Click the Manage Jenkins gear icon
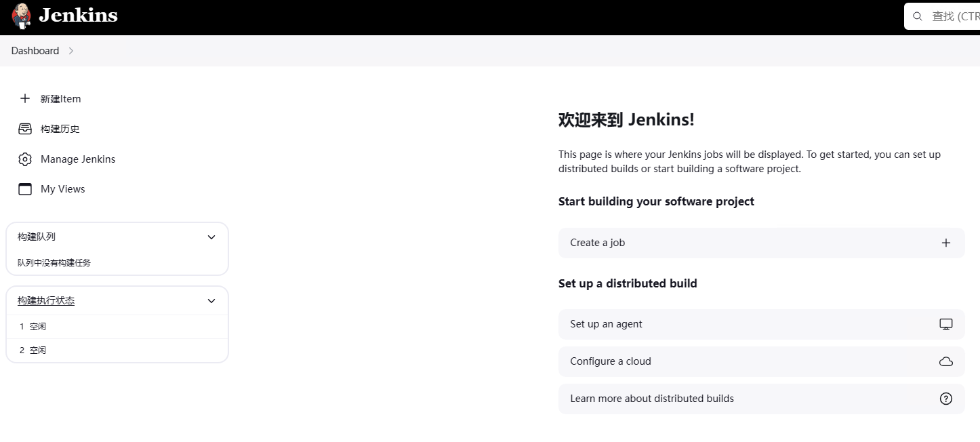The image size is (980, 442). [x=25, y=159]
